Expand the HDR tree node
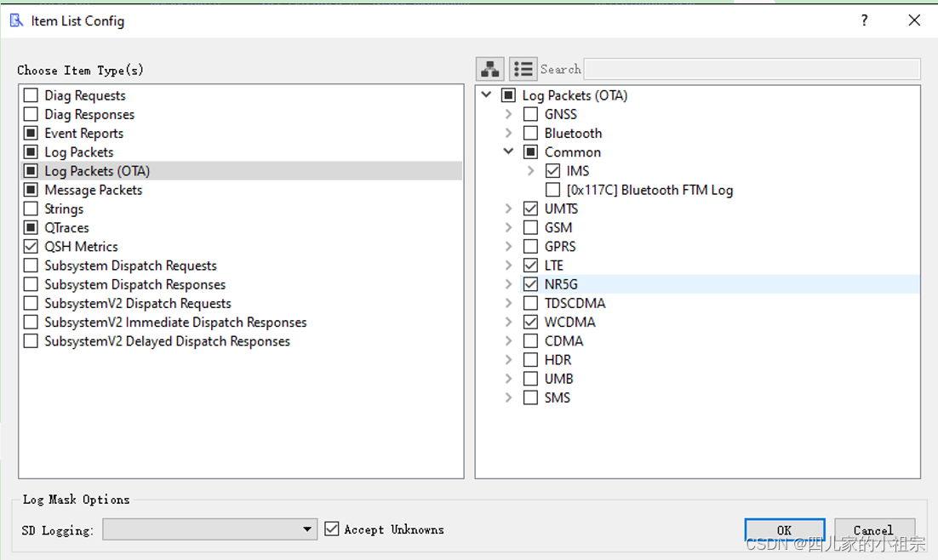The height and width of the screenshot is (560, 938). (x=508, y=359)
